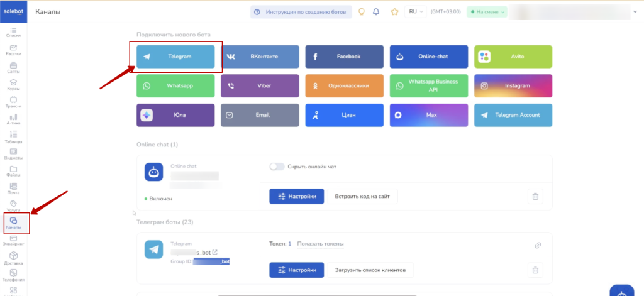This screenshot has height=296, width=644.
Task: Connect a Юла channel
Action: [175, 115]
